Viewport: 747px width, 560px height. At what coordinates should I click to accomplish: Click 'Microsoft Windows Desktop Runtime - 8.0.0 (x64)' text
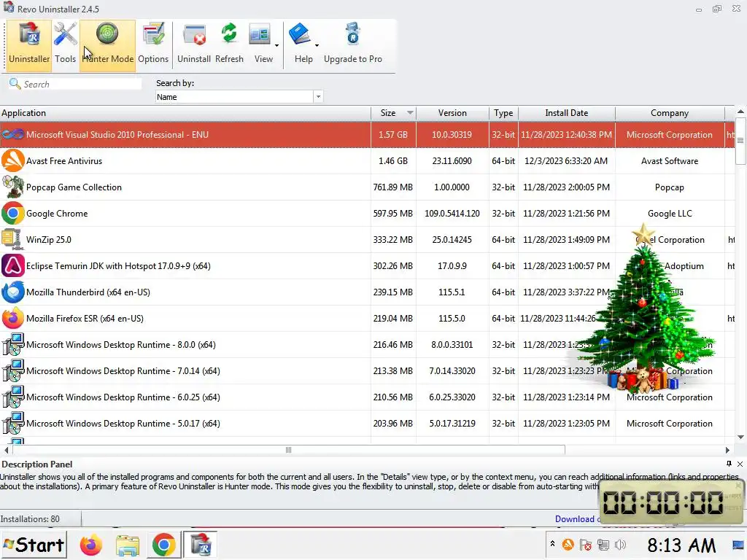[121, 344]
